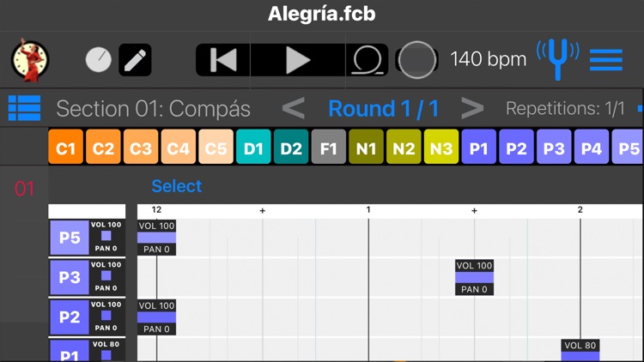The width and height of the screenshot is (644, 362).
Task: Tap the blue Select link
Action: 176,186
